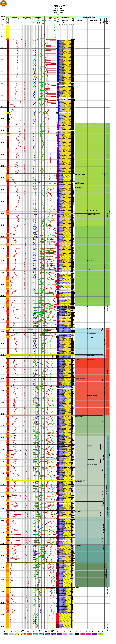Click the 'Cheyenne Sandstone' formation label
116x644 pixels.
pos(93,269)
